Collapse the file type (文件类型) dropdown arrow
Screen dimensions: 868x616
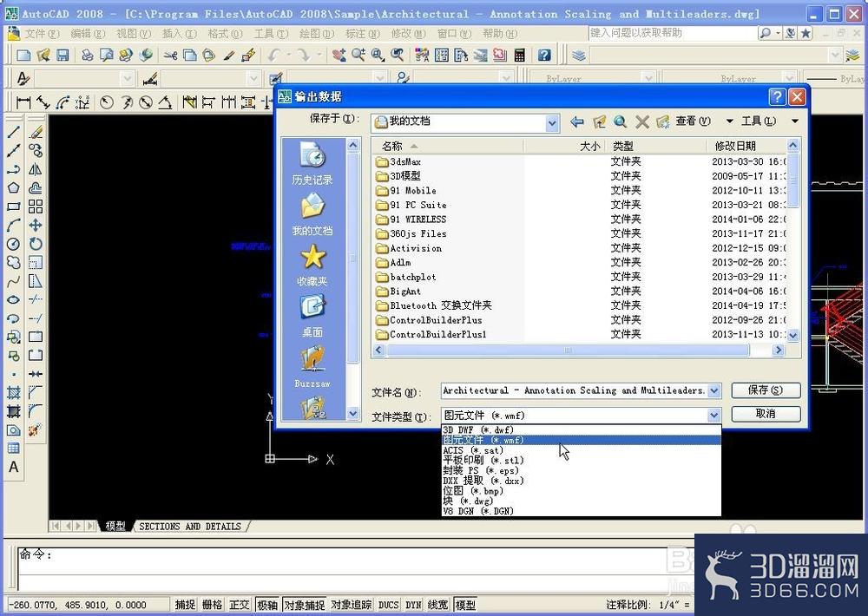pos(714,415)
